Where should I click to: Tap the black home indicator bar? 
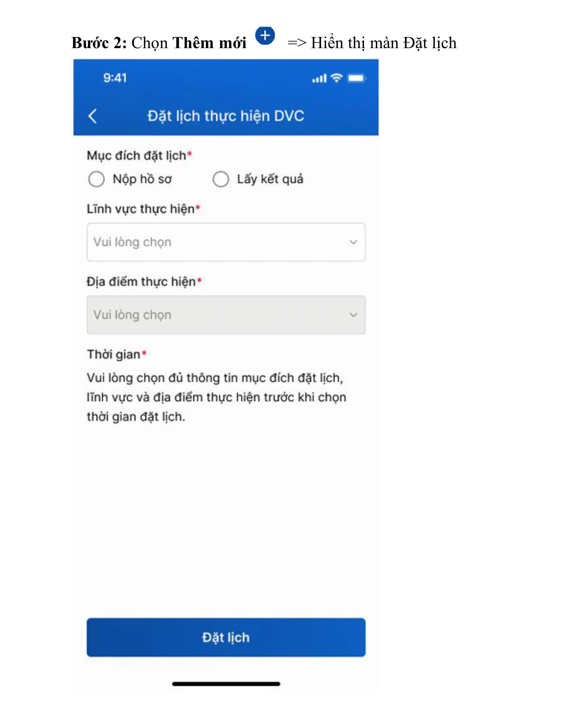pos(226,684)
